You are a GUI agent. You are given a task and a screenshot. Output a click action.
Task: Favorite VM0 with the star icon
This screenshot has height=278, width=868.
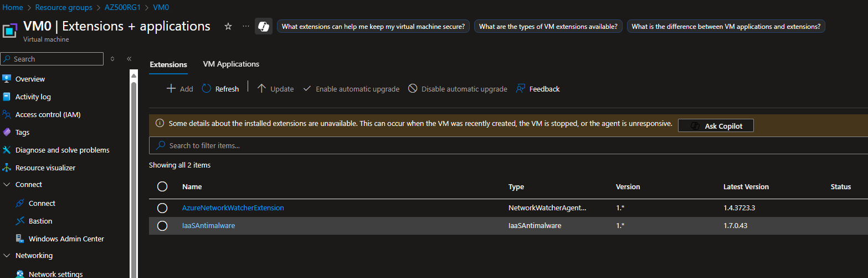click(228, 27)
